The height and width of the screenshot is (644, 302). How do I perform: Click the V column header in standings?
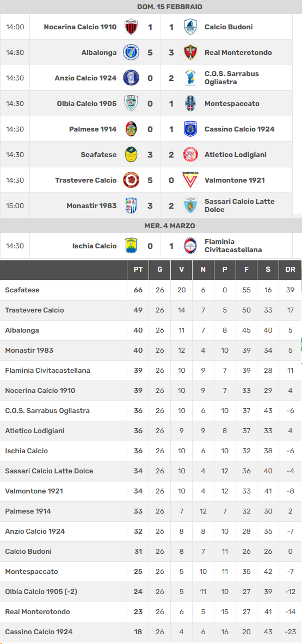[181, 270]
